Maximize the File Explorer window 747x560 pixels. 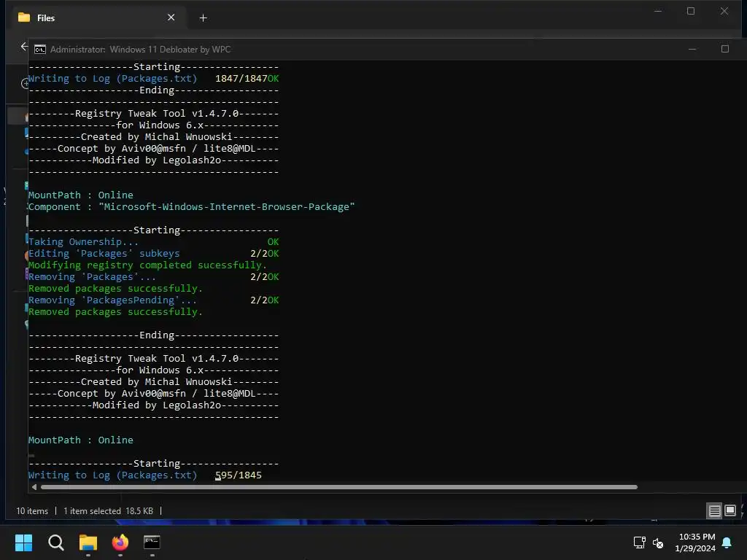(691, 11)
